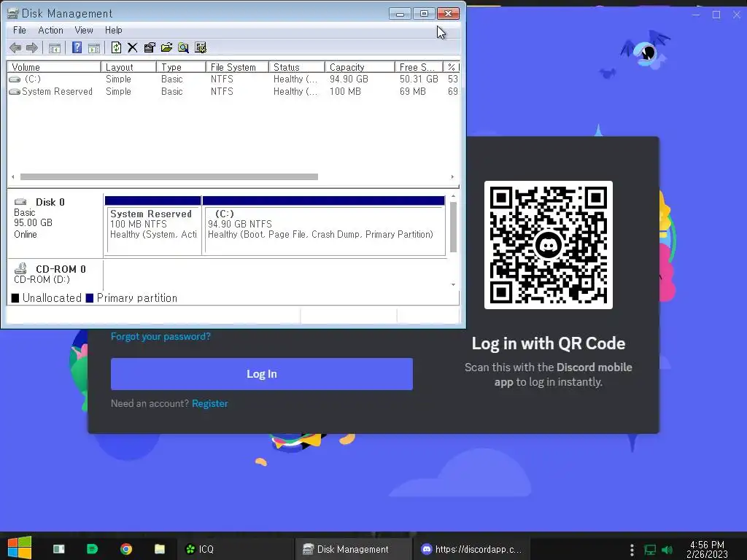Image resolution: width=747 pixels, height=560 pixels.
Task: Select the System Reserved volume row
Action: pos(233,91)
